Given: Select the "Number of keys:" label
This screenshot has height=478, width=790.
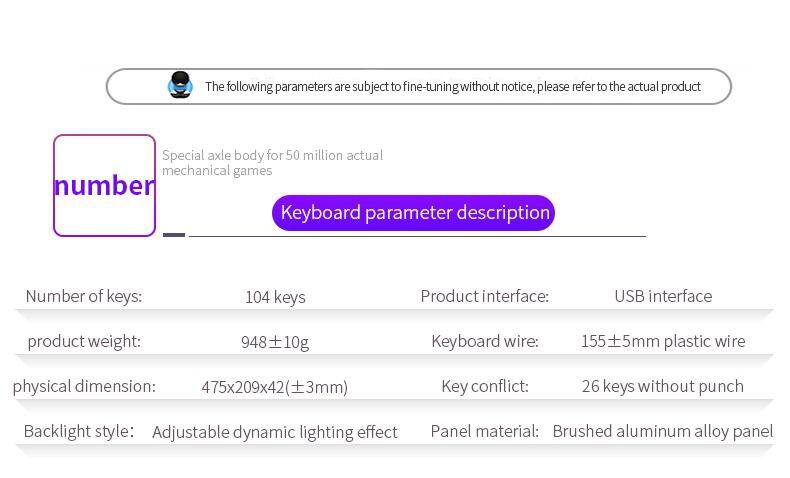Looking at the screenshot, I should point(84,296).
